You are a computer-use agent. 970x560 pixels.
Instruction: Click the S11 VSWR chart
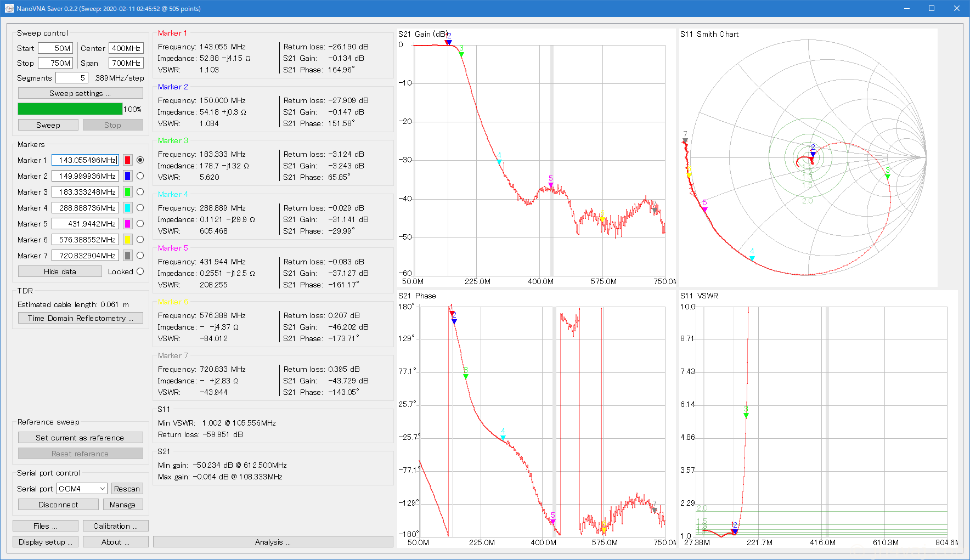pos(818,419)
